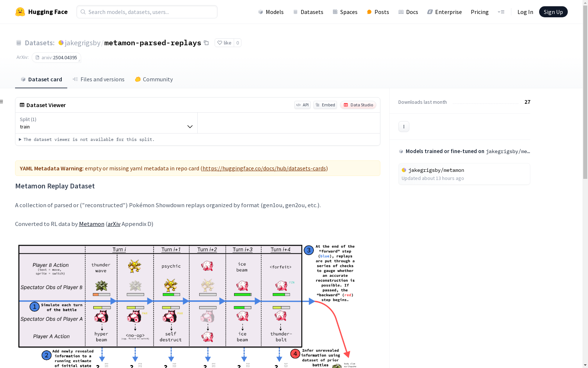This screenshot has width=588, height=368.
Task: Open the three-dot options menu
Action: [x=404, y=127]
